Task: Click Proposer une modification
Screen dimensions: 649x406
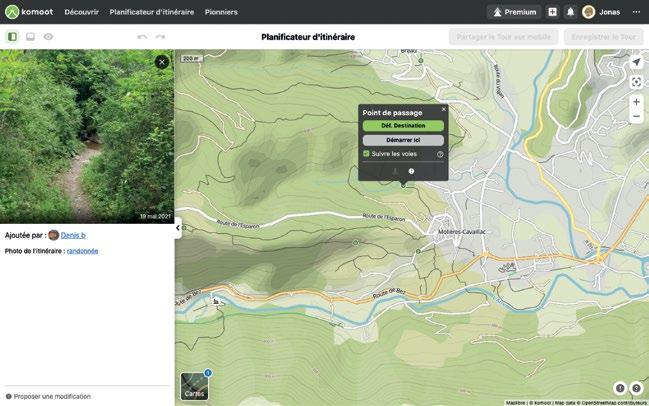Action: 48,396
